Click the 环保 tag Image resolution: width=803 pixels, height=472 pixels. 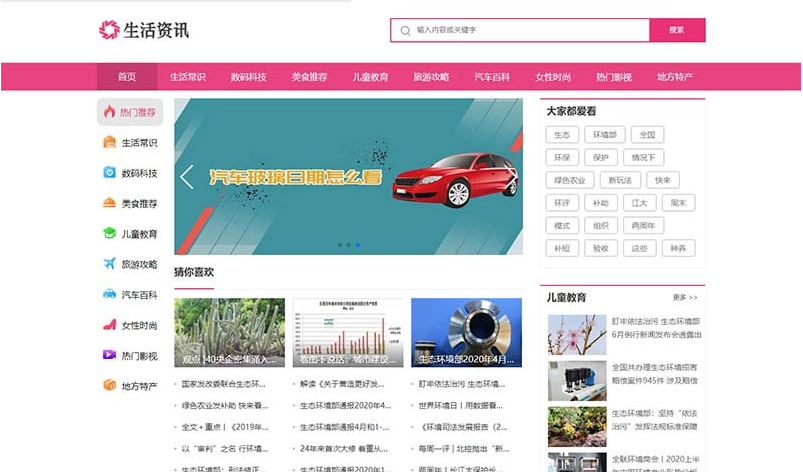[x=562, y=157]
